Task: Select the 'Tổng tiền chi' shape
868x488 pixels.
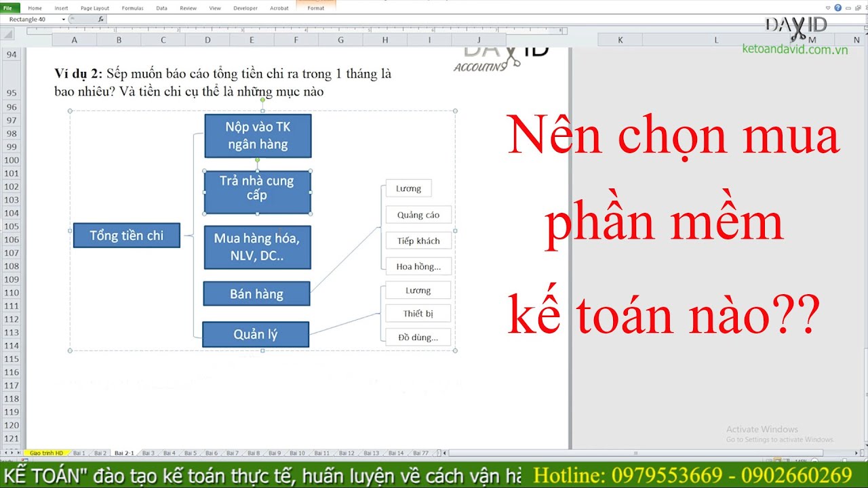Action: 127,235
